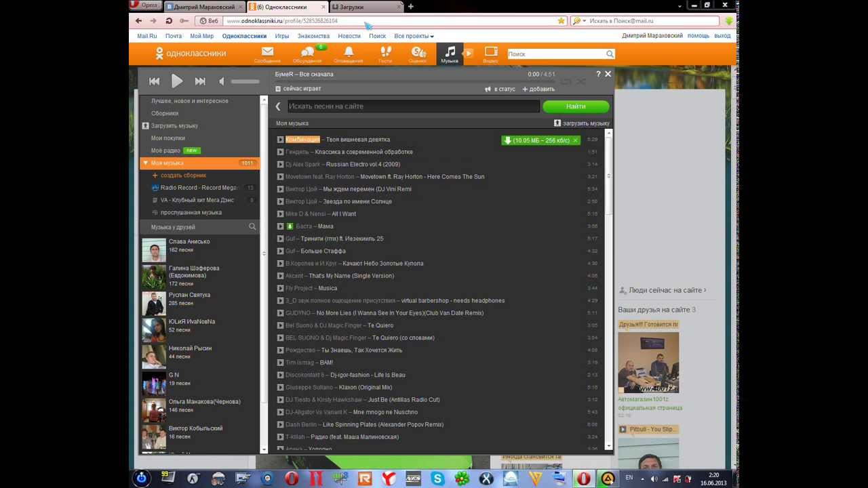Open Гости guests icon
This screenshot has height=488, width=868.
(385, 54)
